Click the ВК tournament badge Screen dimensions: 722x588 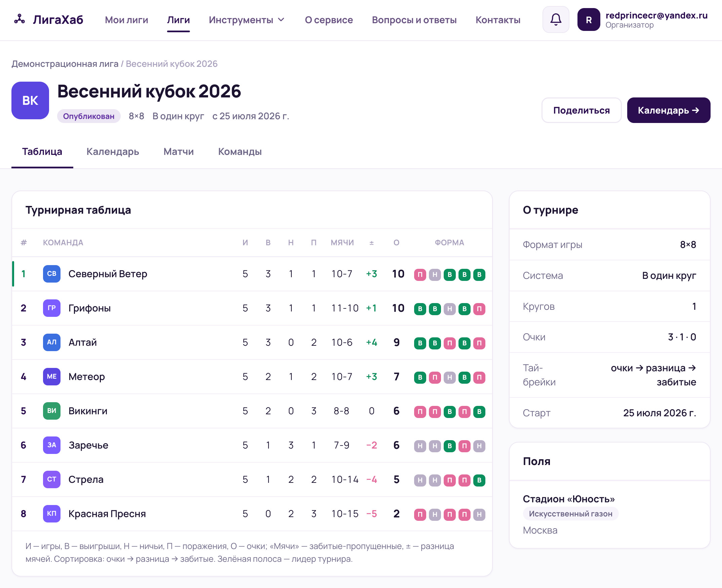coord(30,100)
